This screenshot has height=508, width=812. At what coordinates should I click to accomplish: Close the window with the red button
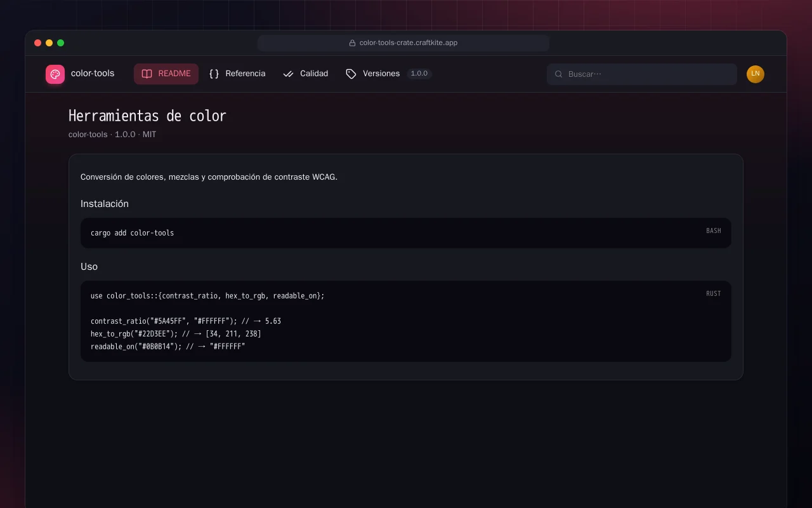(x=38, y=43)
